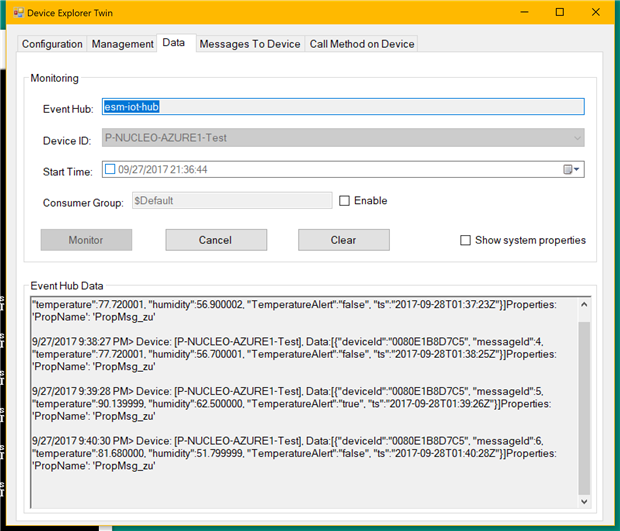Image resolution: width=620 pixels, height=531 pixels.
Task: Expand the Device ID dropdown
Action: pyautogui.click(x=577, y=138)
